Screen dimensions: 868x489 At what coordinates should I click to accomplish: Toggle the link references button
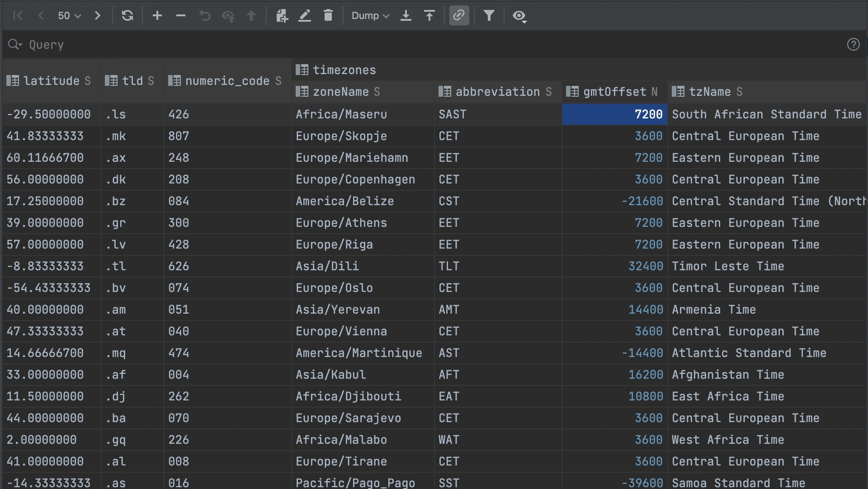[x=459, y=16]
